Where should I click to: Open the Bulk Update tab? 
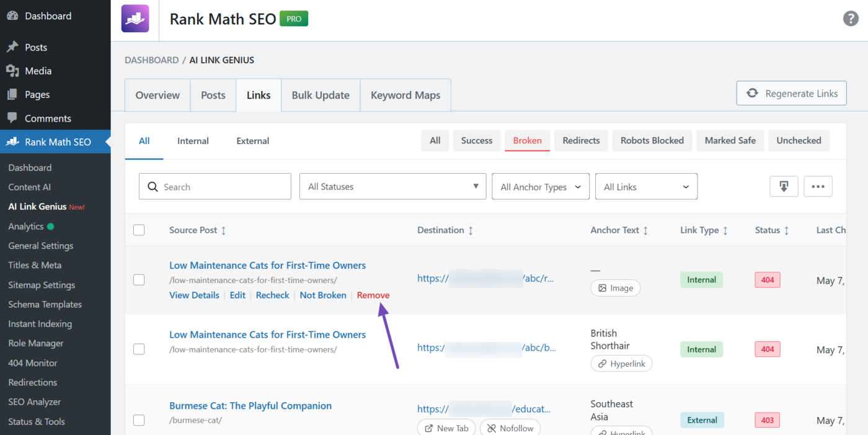pos(321,95)
